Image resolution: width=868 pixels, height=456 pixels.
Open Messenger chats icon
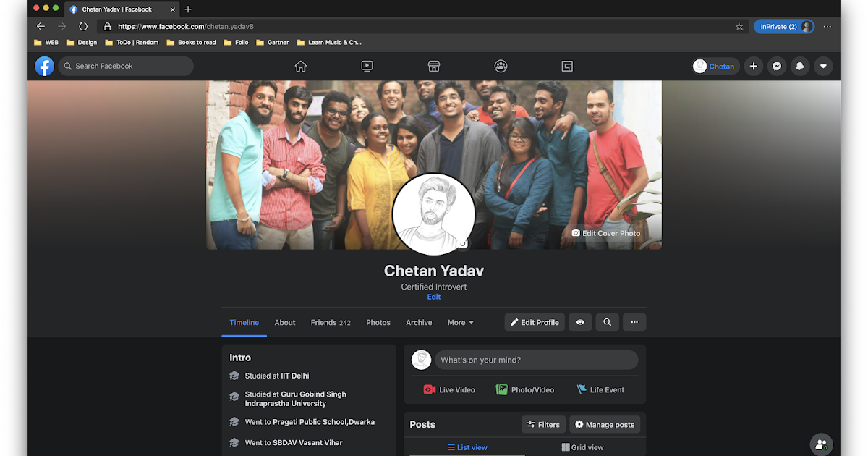click(x=777, y=66)
